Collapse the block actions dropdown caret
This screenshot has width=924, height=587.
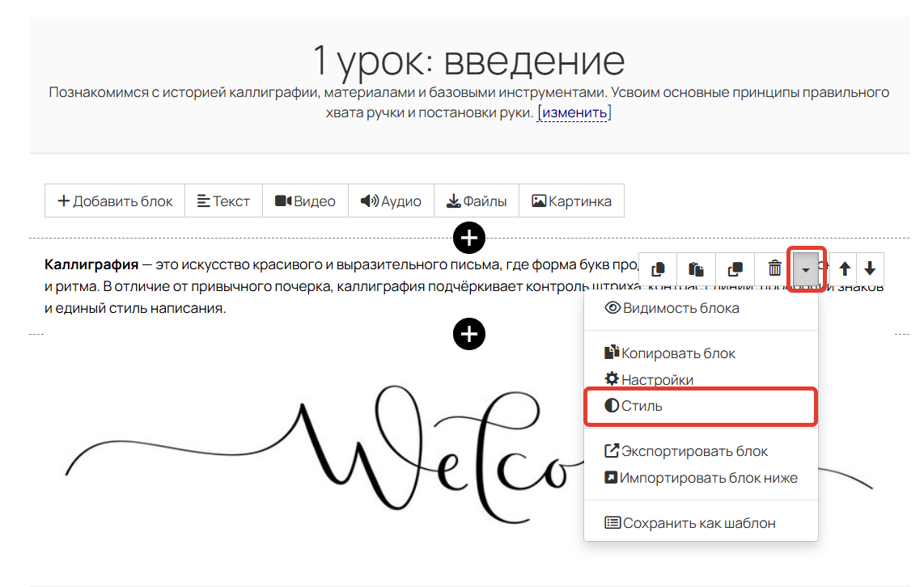[806, 268]
